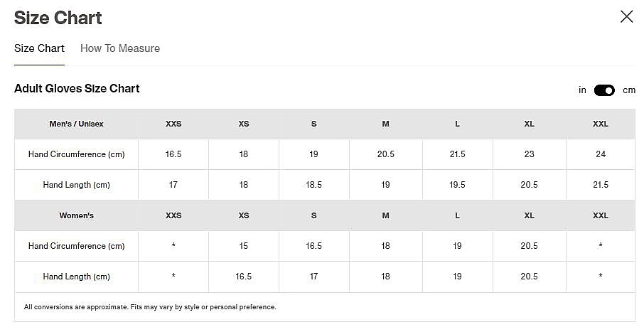This screenshot has width=644, height=332.
Task: Click Women's XL size column header
Action: [530, 215]
